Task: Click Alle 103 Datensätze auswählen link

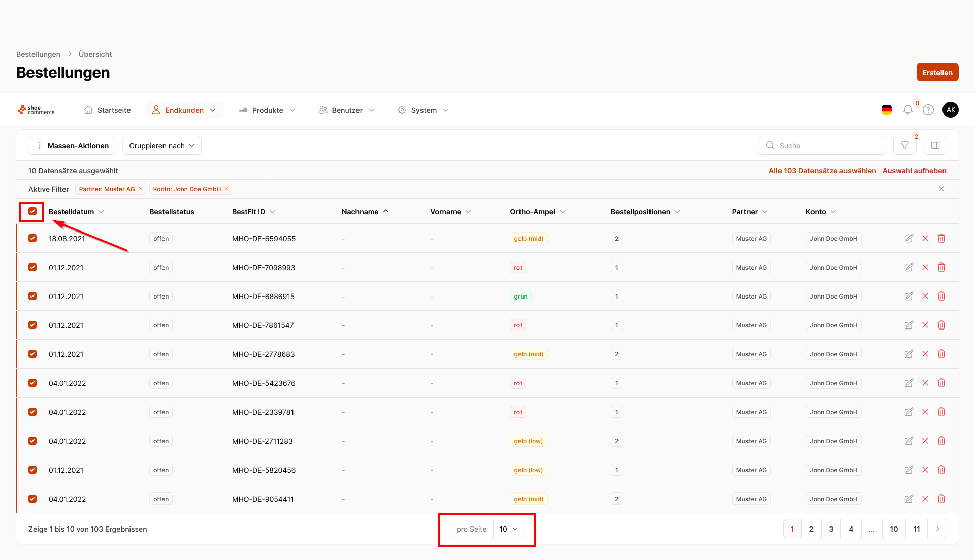Action: coord(822,171)
